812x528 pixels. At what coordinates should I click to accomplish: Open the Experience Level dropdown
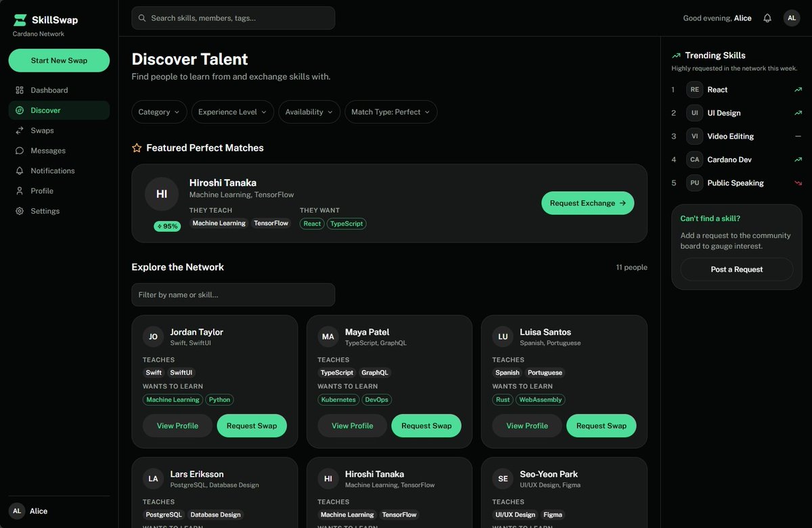(233, 112)
